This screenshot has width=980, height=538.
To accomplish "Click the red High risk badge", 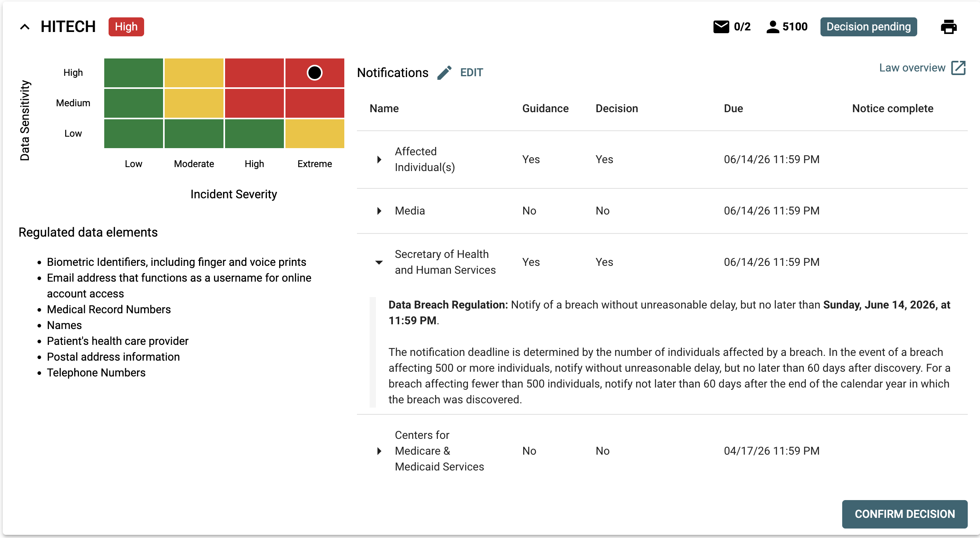I will pyautogui.click(x=126, y=27).
